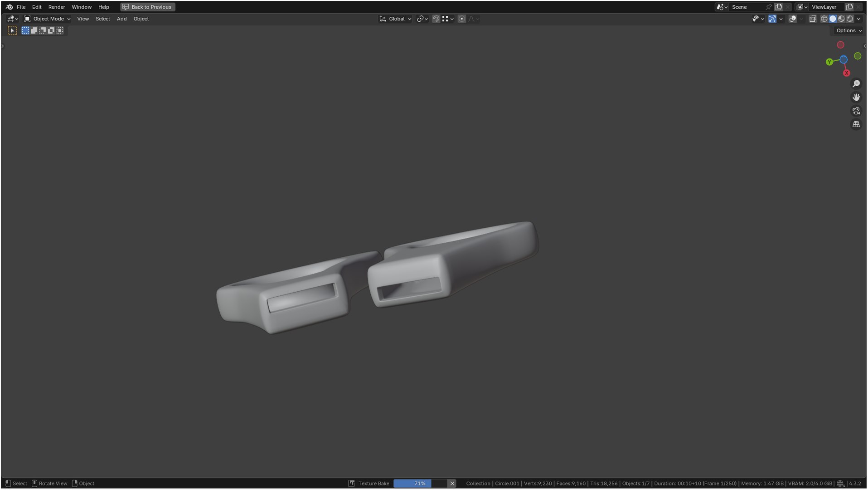The width and height of the screenshot is (868, 490).
Task: Create a new scene with the duplicate icon
Action: click(779, 7)
